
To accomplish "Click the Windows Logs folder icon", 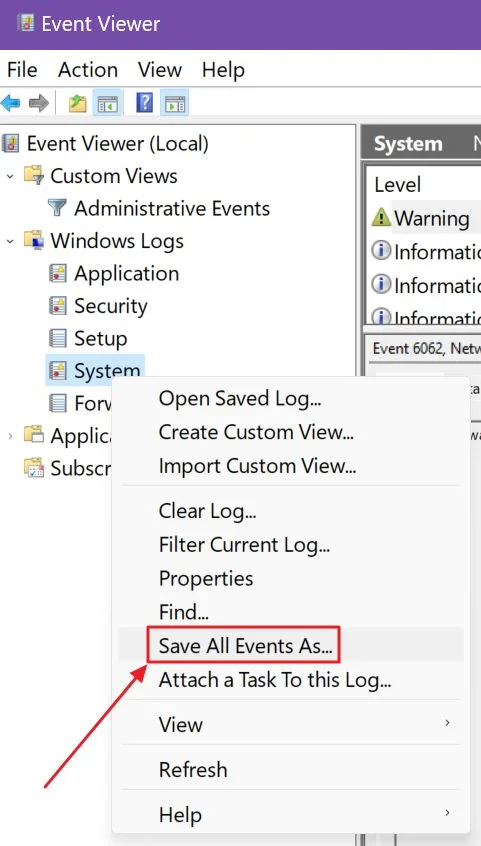I will [33, 241].
